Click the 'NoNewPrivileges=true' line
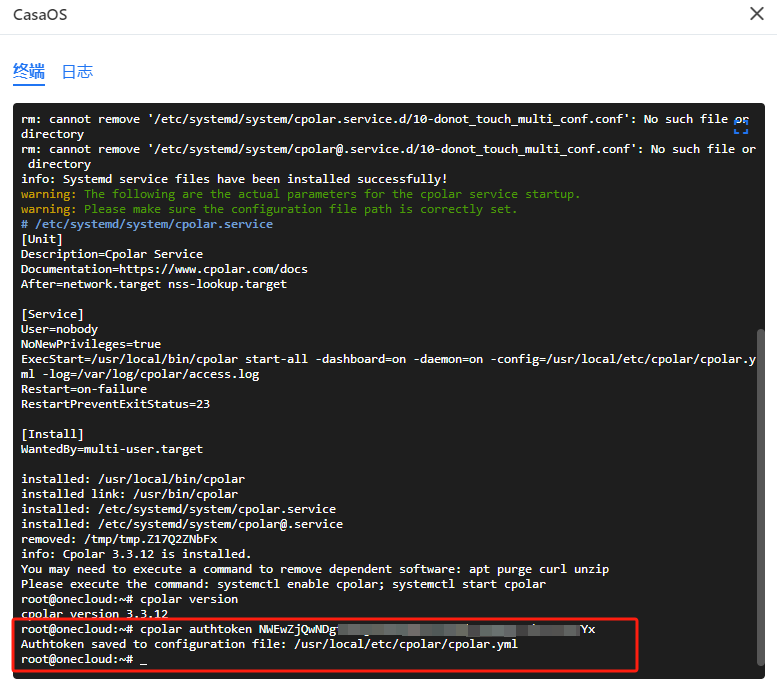777x686 pixels. [x=91, y=344]
